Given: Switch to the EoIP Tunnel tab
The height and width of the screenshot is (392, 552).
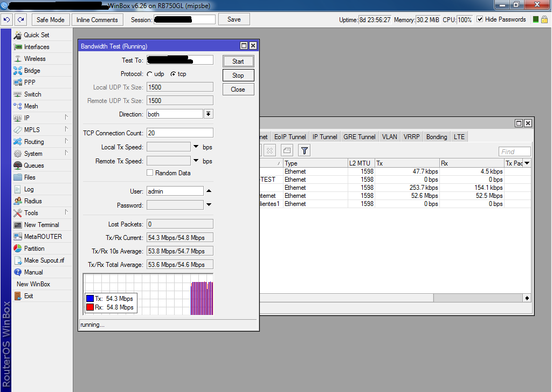Looking at the screenshot, I should 290,136.
